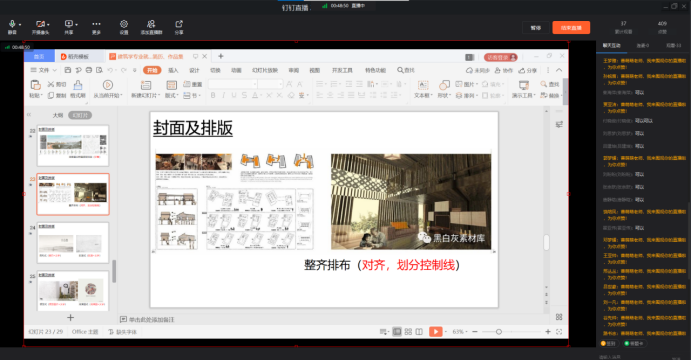The image size is (691, 361).
Task: Click the orange slideshow play button in status bar
Action: point(435,331)
